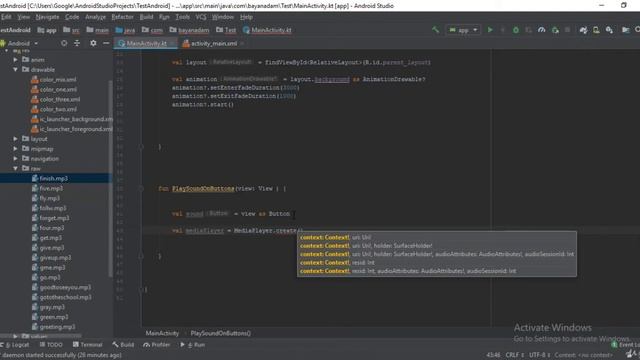
Task: Expand the anim folder
Action: tap(16, 60)
